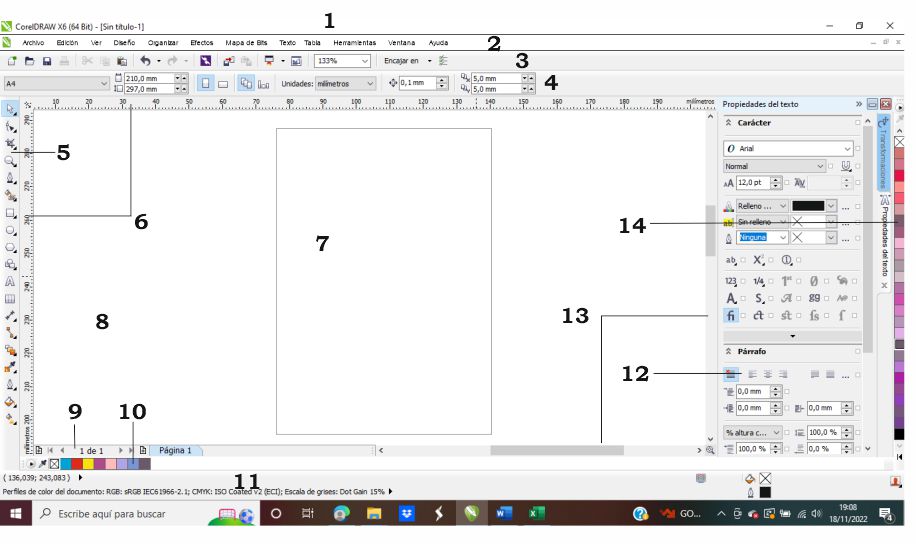Click the horizontal scrollbar thumb
The width and height of the screenshot is (916, 544).
(x=557, y=451)
